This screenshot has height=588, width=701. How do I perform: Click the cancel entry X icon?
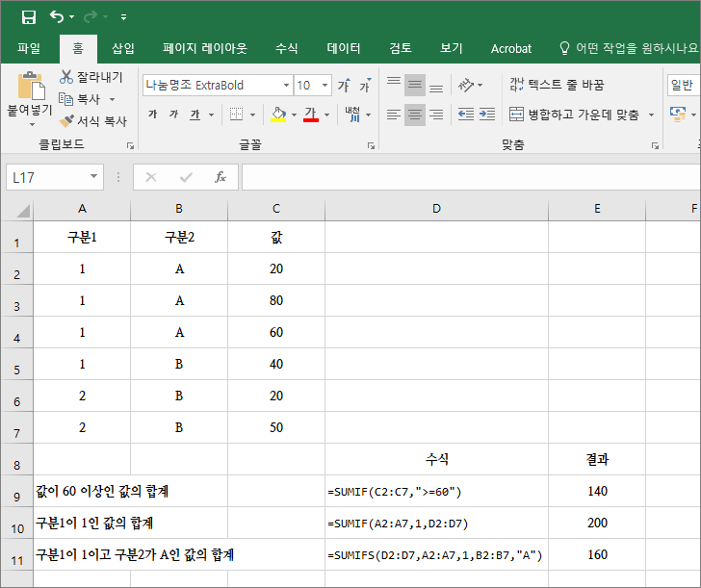click(x=151, y=177)
